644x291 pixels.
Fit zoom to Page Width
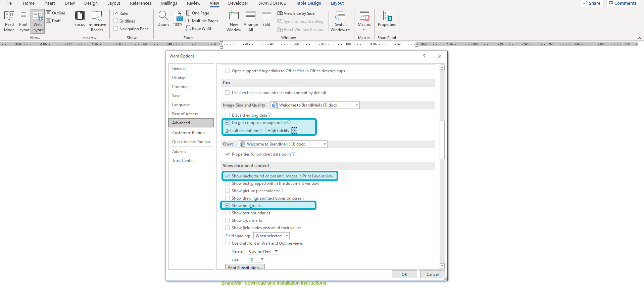(x=199, y=29)
